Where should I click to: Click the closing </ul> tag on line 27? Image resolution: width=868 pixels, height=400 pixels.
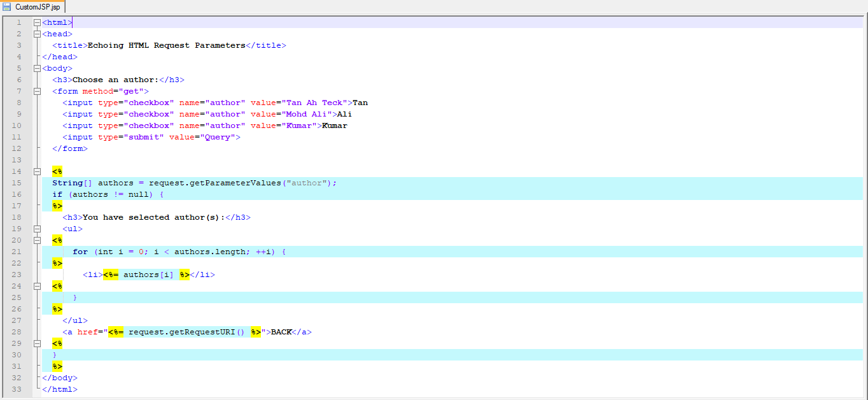click(75, 320)
